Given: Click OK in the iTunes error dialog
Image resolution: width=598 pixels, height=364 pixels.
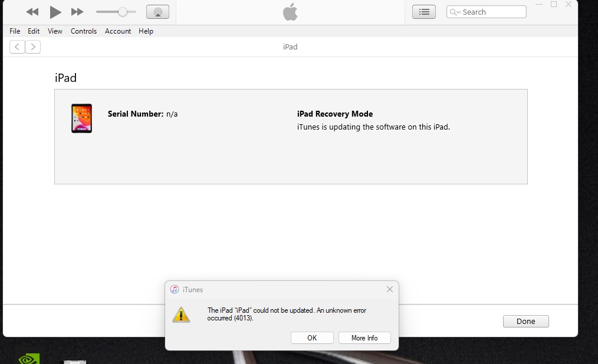Looking at the screenshot, I should point(312,337).
